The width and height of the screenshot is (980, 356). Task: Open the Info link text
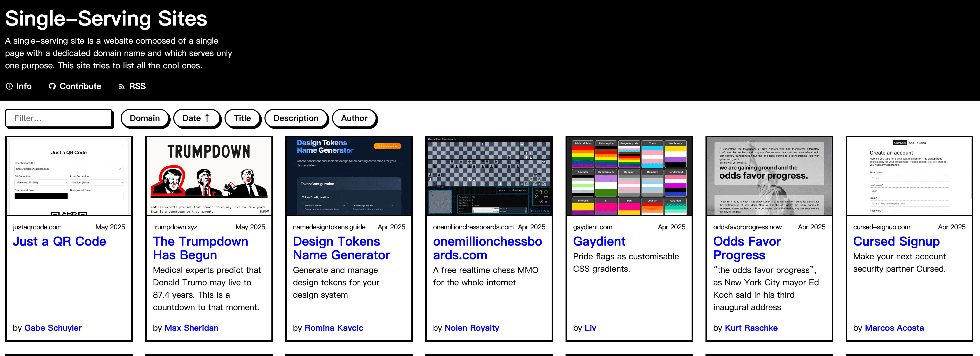[x=24, y=86]
